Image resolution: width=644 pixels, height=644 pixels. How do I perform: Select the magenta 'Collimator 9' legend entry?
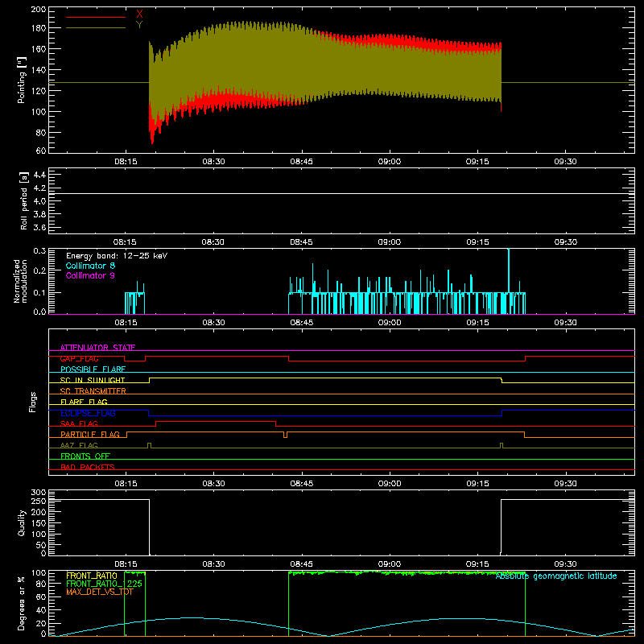[90, 275]
